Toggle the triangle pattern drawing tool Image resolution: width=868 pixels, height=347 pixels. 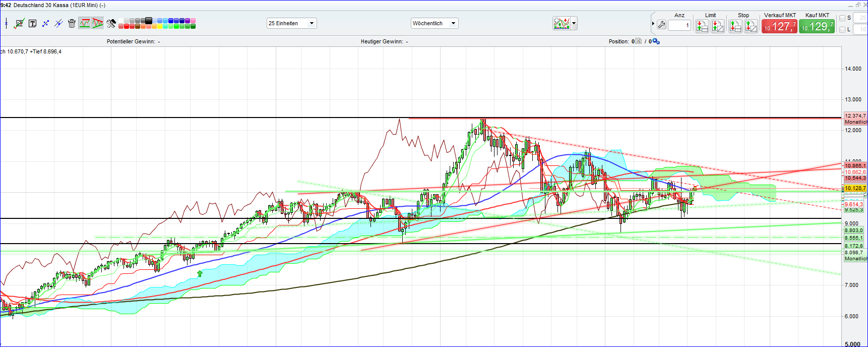(x=97, y=23)
